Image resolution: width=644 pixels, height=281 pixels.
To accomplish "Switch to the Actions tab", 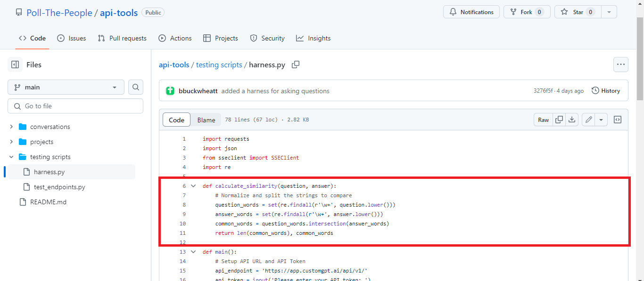I will (x=175, y=38).
